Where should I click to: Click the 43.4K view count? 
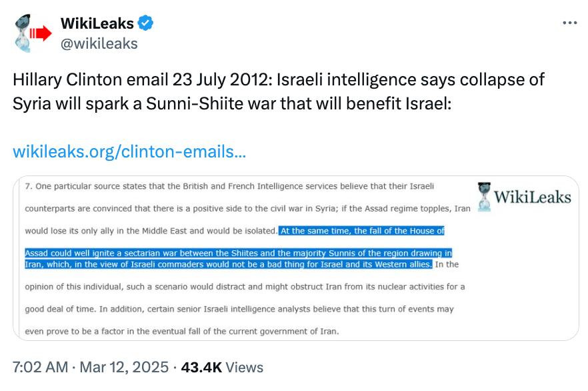tap(201, 367)
